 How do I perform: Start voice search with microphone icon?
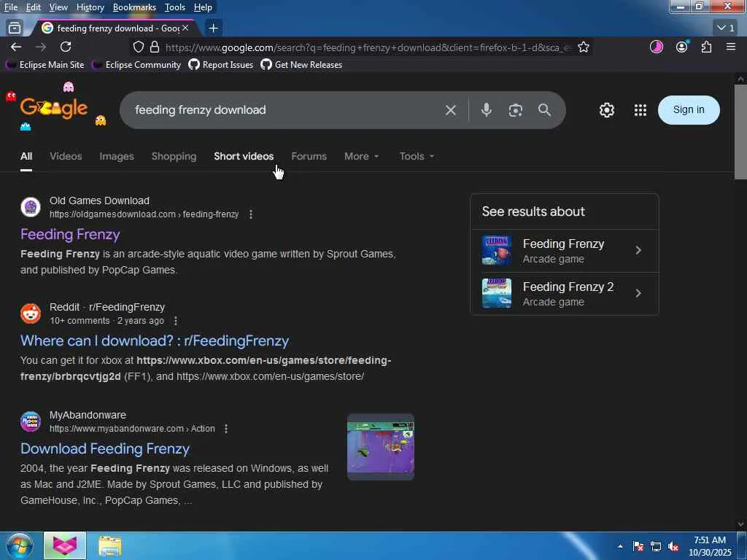tap(487, 110)
